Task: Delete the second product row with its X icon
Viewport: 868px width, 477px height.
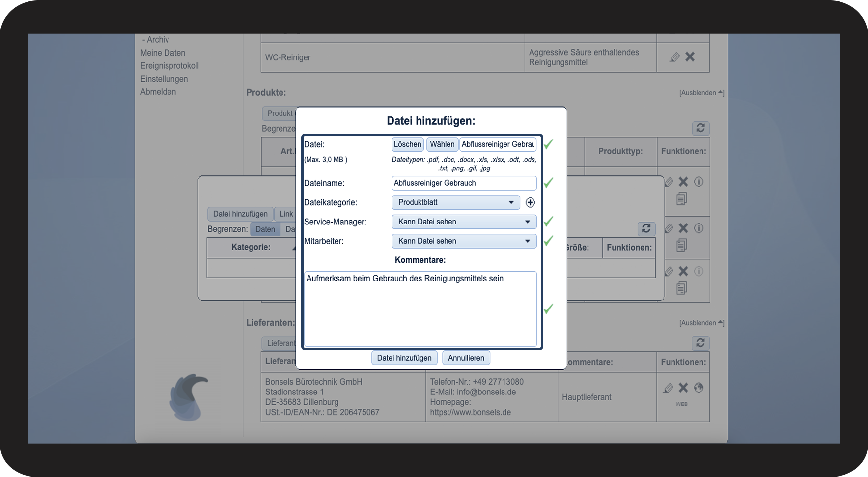Action: coord(683,228)
